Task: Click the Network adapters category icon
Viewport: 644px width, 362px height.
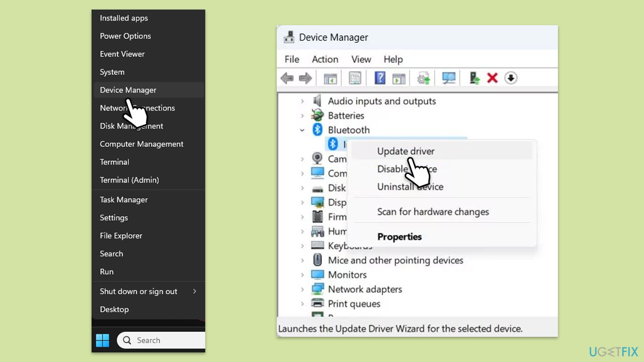Action: coord(317,289)
